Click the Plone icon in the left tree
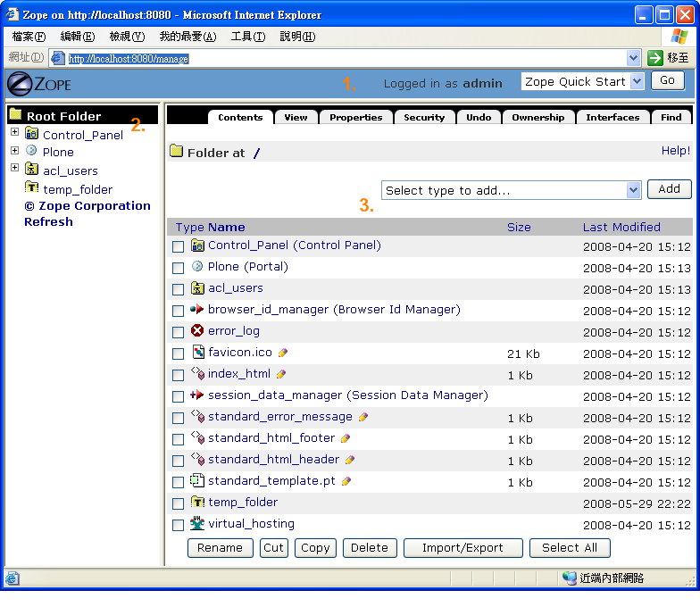This screenshot has height=607, width=700. (x=31, y=150)
